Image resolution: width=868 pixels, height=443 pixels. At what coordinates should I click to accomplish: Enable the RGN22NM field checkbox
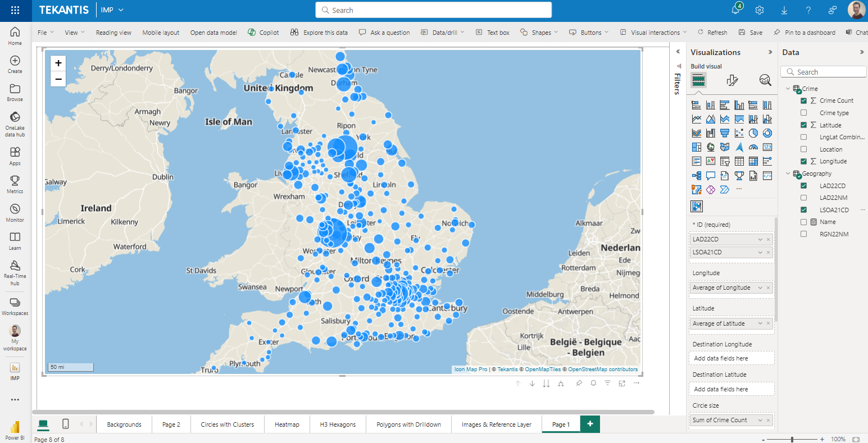[x=803, y=234]
